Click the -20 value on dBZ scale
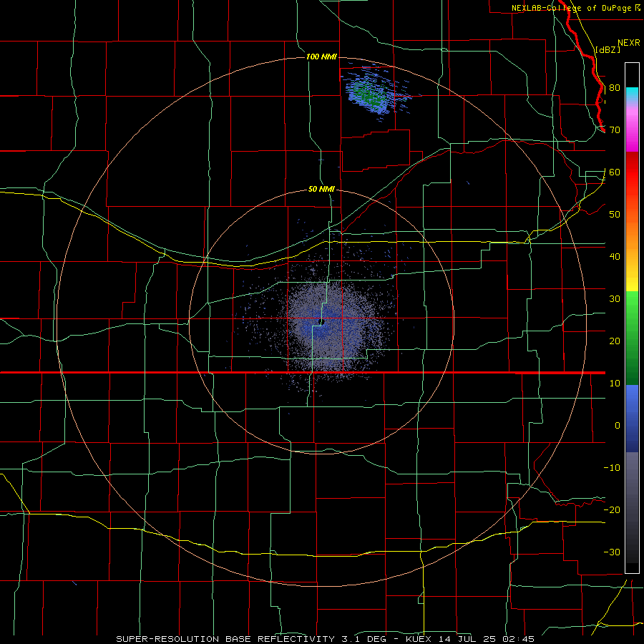 click(x=612, y=510)
